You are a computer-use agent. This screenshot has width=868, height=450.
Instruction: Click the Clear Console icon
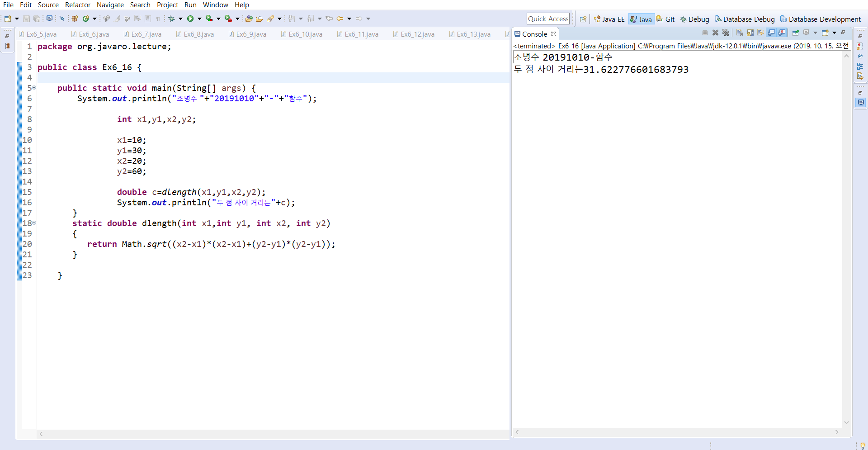740,33
